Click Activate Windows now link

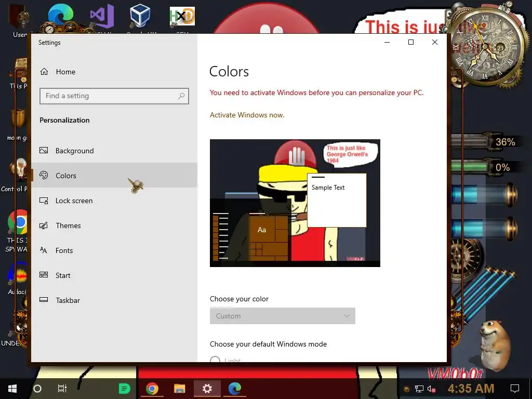pyautogui.click(x=247, y=115)
